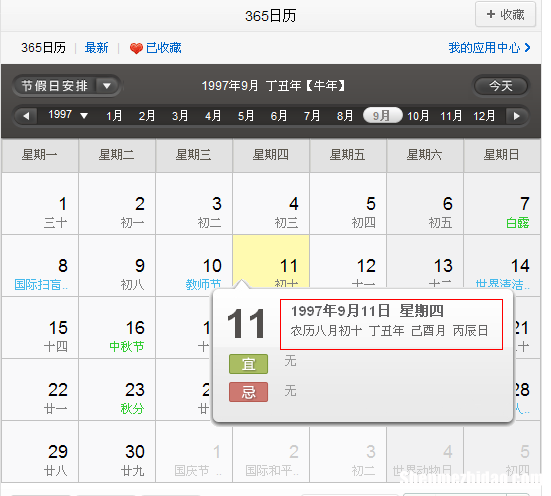
Task: Select September 15 十四 cell
Action: pos(40,328)
